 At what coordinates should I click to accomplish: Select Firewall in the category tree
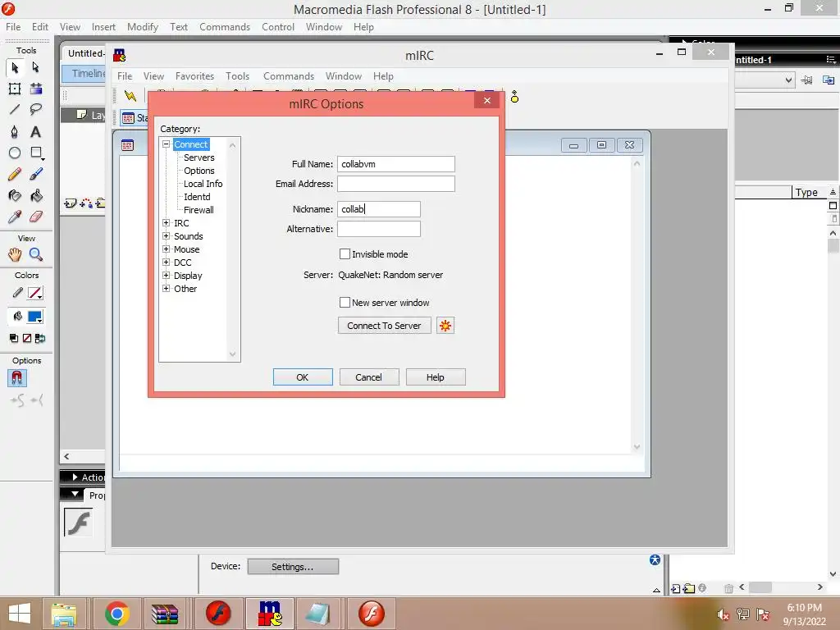(x=199, y=210)
